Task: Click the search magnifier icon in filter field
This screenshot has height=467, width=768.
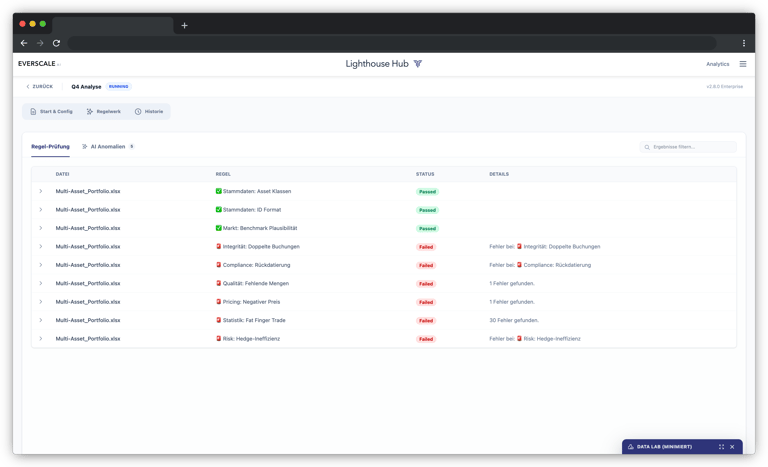Action: [647, 147]
